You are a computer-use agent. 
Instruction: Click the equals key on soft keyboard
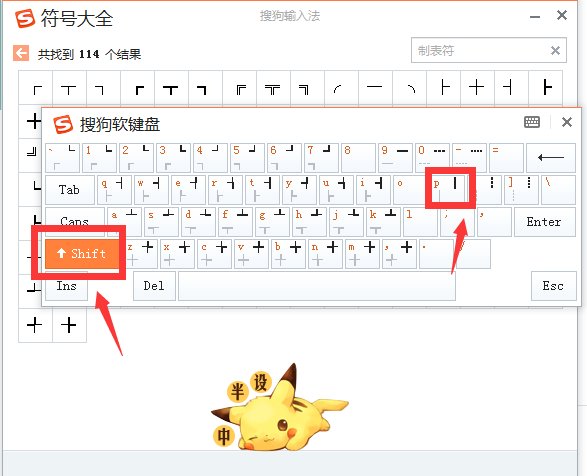(x=507, y=157)
